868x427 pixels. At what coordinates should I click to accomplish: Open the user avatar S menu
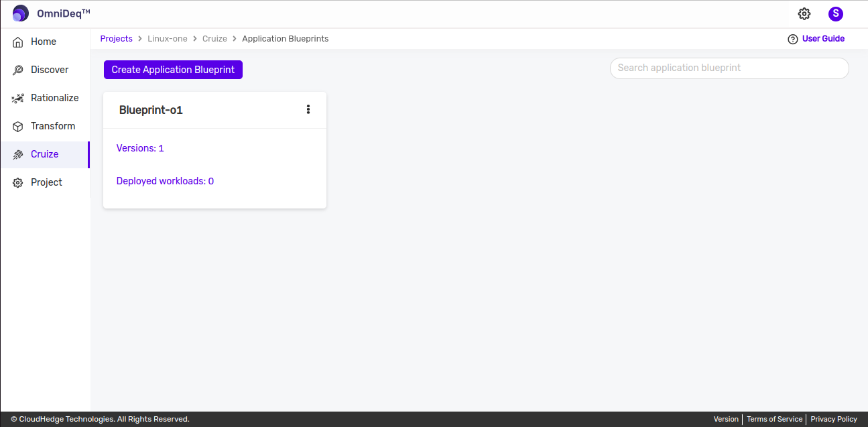point(835,13)
